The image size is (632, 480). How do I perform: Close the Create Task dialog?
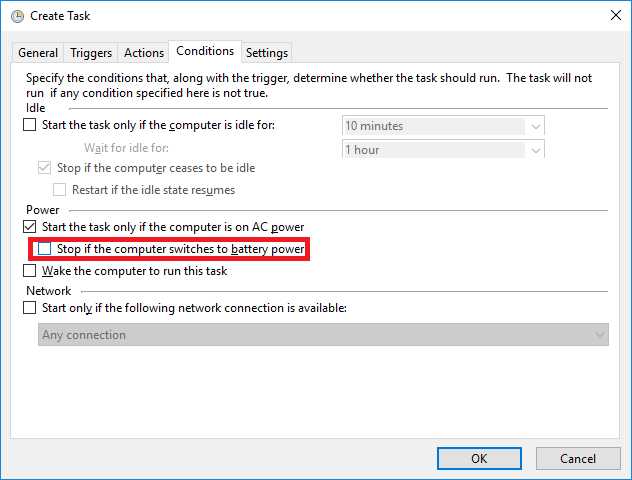tap(612, 16)
